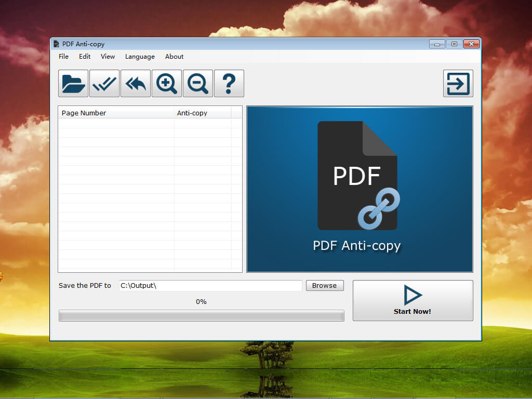Click the reply-all arrows undo icon
The width and height of the screenshot is (532, 399).
click(x=136, y=84)
